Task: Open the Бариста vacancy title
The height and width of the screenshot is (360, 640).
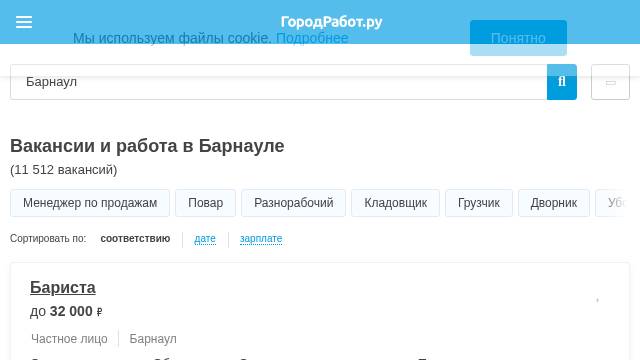Action: coord(63,288)
